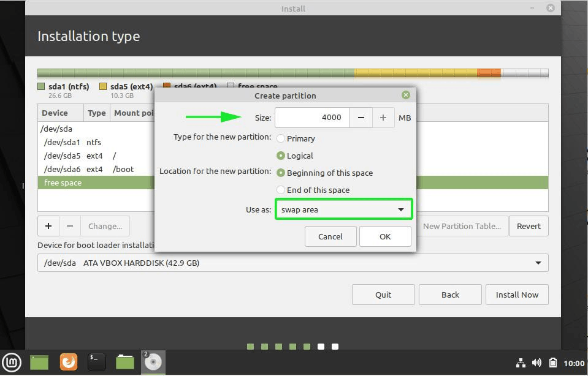This screenshot has height=376, width=588.
Task: Open the file manager from the taskbar
Action: point(124,362)
